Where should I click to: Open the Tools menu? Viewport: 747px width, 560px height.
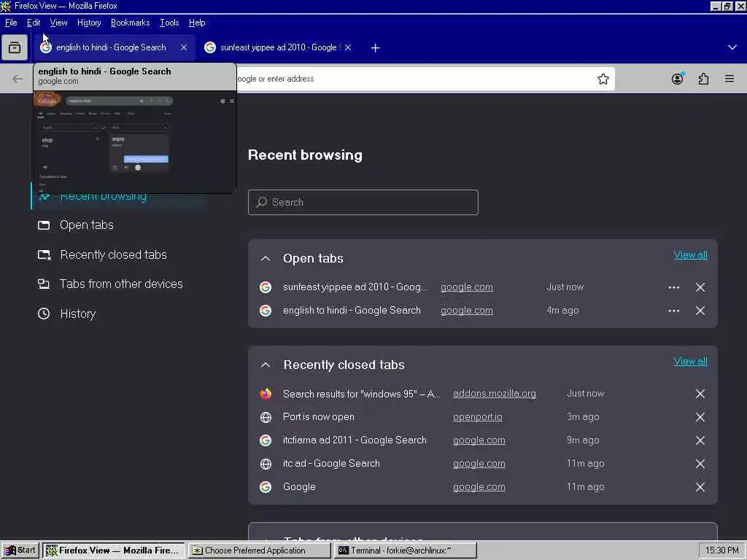tap(169, 23)
